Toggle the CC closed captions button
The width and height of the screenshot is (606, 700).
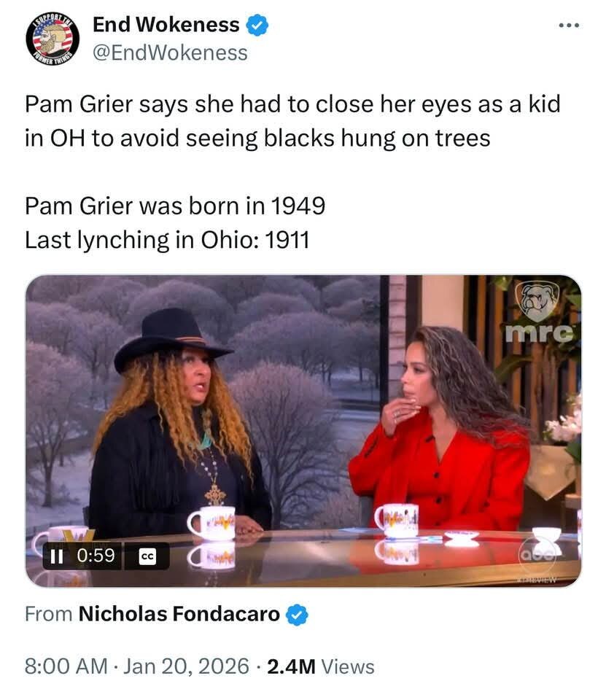tap(146, 556)
